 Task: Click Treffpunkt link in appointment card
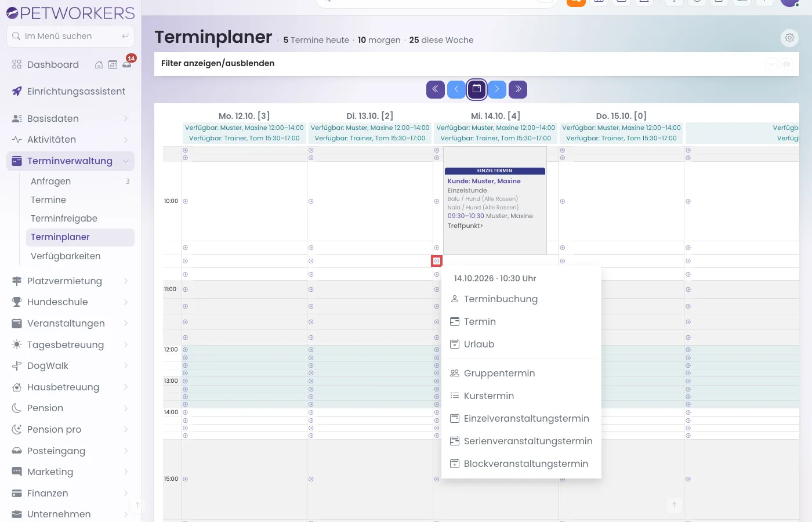[x=465, y=226]
